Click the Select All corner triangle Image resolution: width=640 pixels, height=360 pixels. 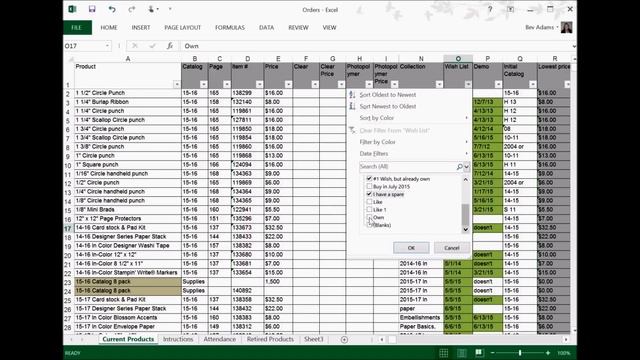pos(70,59)
